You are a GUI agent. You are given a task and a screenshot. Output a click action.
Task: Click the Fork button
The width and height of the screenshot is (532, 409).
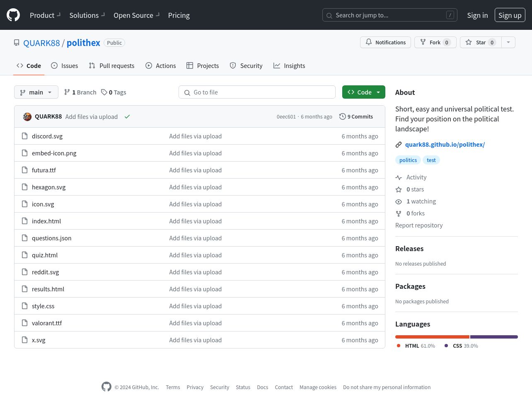(x=435, y=42)
